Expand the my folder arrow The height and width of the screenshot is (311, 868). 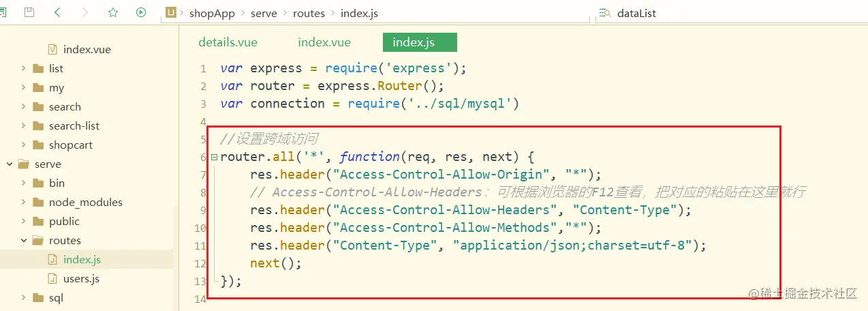click(23, 87)
